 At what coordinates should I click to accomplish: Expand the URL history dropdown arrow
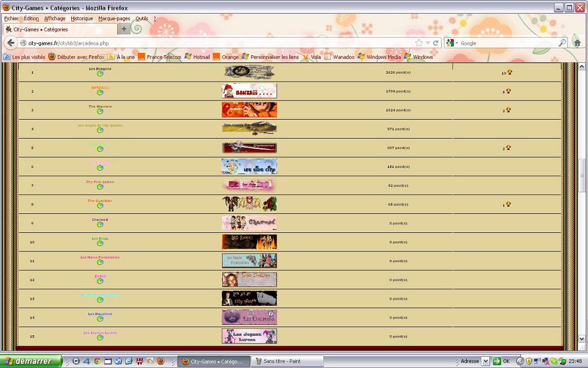point(428,43)
